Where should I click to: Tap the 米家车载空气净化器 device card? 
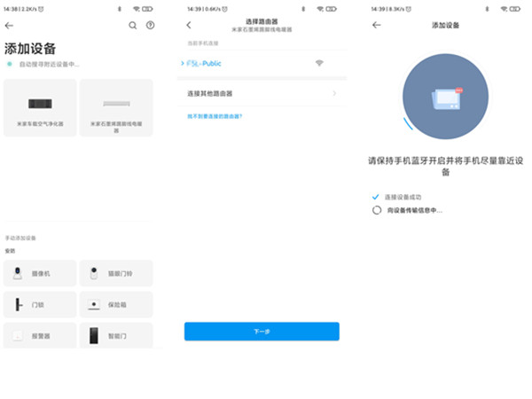[40, 108]
